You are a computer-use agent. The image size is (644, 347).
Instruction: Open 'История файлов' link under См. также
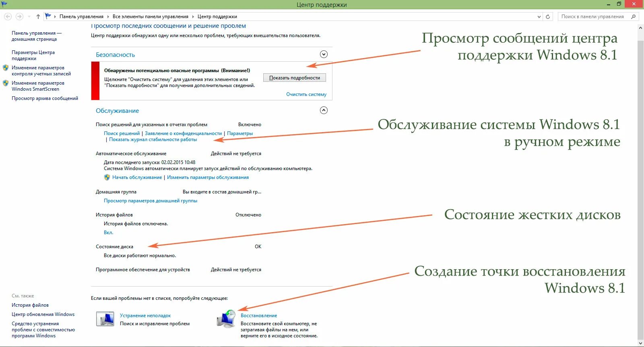point(30,305)
